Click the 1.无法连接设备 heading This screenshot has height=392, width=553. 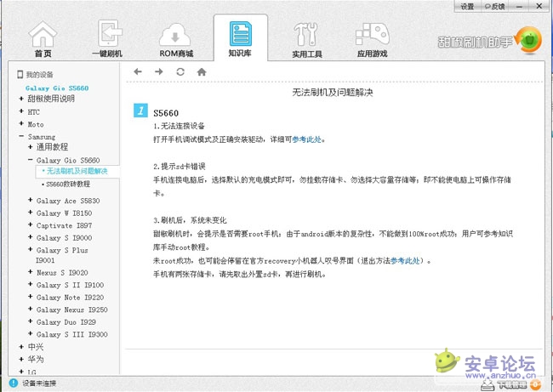click(179, 126)
